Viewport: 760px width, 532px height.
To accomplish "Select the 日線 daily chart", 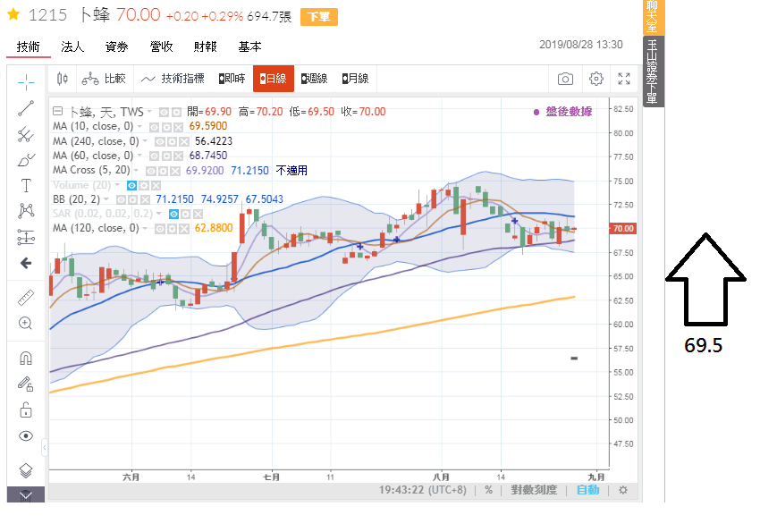I will coord(273,79).
